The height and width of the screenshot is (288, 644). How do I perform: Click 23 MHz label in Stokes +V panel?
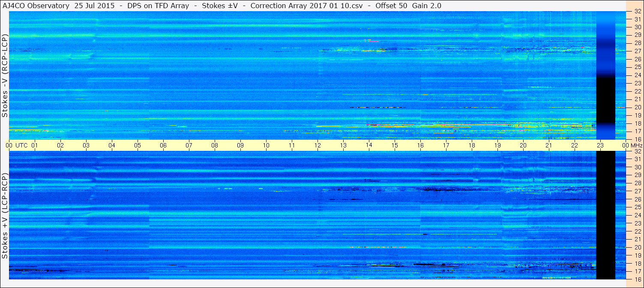(x=637, y=223)
